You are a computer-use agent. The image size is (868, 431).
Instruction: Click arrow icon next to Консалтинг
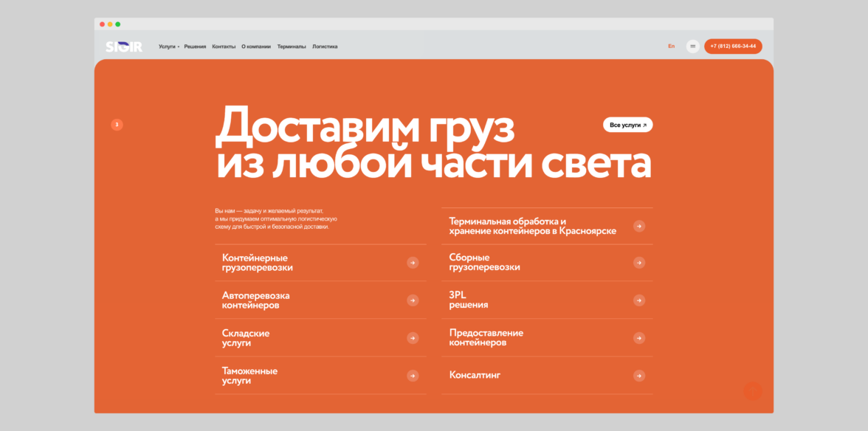click(x=639, y=376)
